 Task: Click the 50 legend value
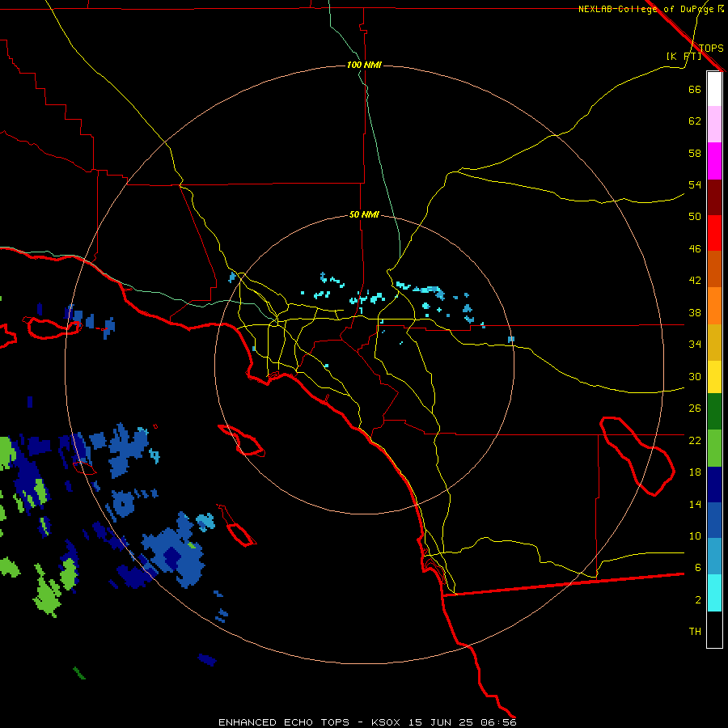click(695, 216)
